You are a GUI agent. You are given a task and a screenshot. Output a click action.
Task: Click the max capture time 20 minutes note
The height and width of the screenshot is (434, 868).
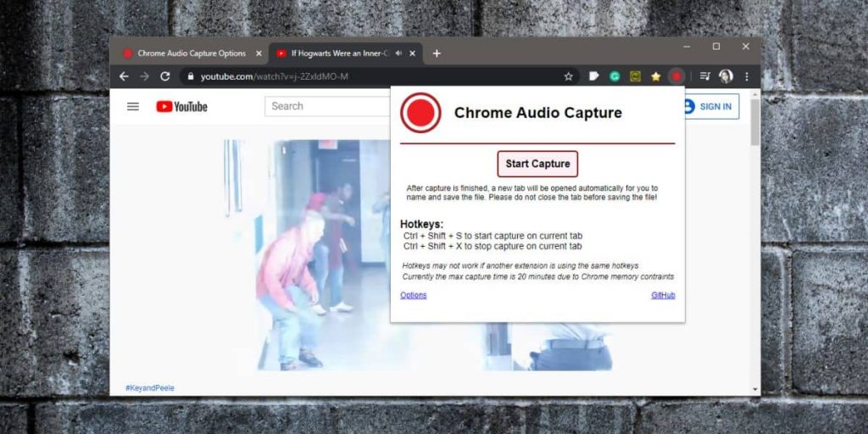(538, 277)
